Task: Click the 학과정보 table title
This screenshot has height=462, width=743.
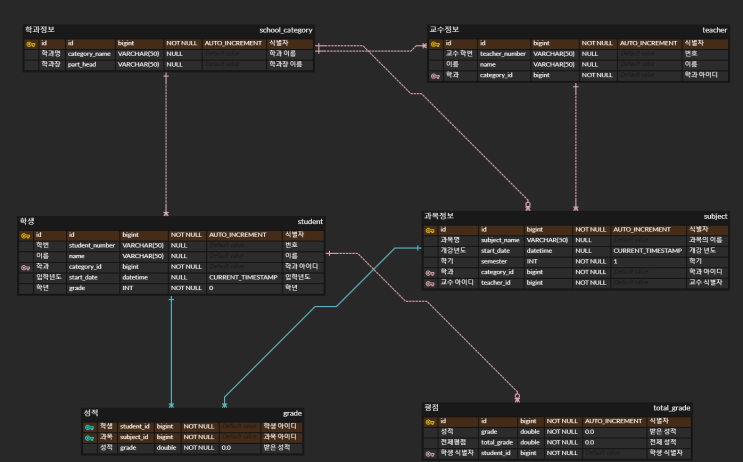Action: tap(40, 30)
